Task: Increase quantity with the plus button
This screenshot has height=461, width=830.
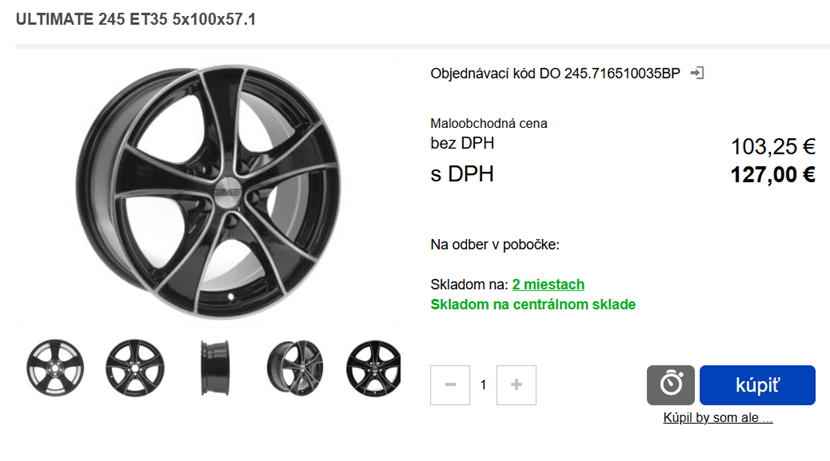Action: click(516, 385)
